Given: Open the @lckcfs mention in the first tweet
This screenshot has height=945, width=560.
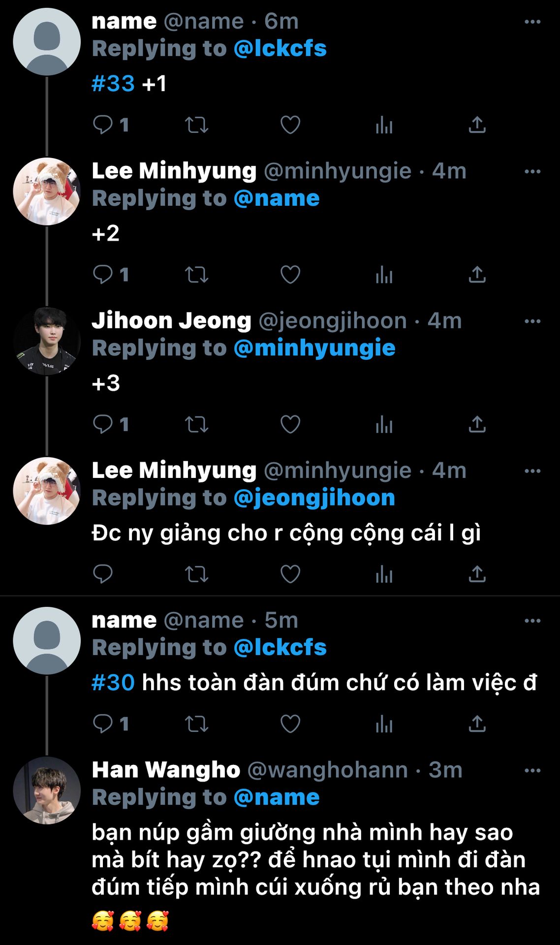Looking at the screenshot, I should click(x=280, y=49).
